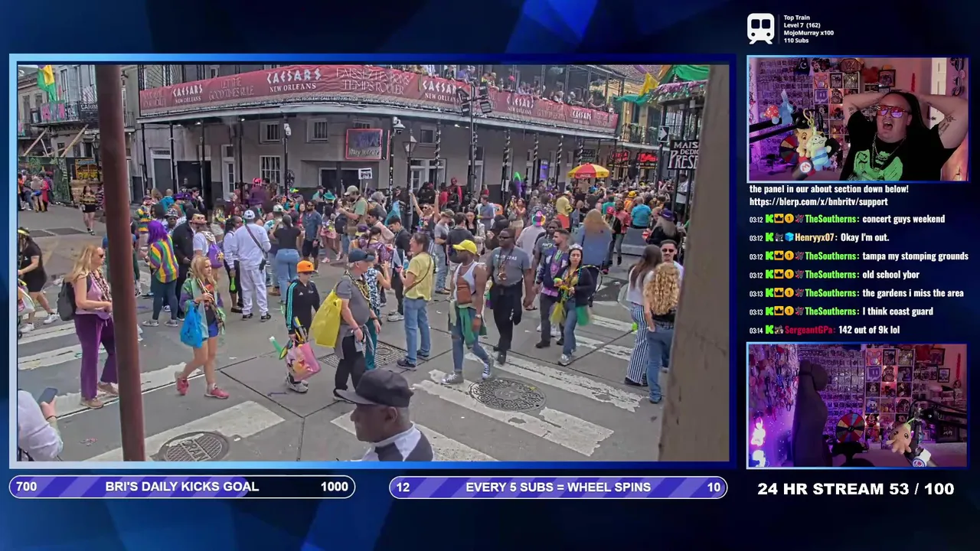This screenshot has width=980, height=551.
Task: Click the 'Top Train' label
Action: coord(796,18)
